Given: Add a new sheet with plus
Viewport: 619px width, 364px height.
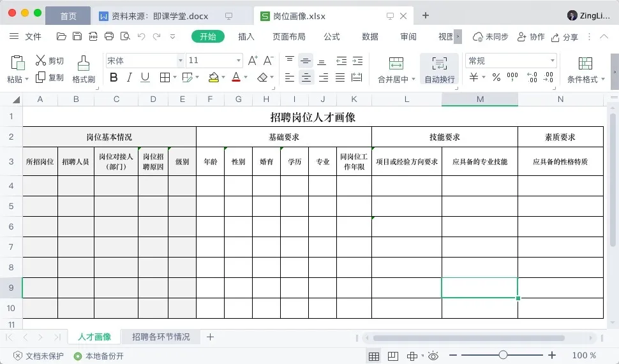Looking at the screenshot, I should click(x=210, y=337).
